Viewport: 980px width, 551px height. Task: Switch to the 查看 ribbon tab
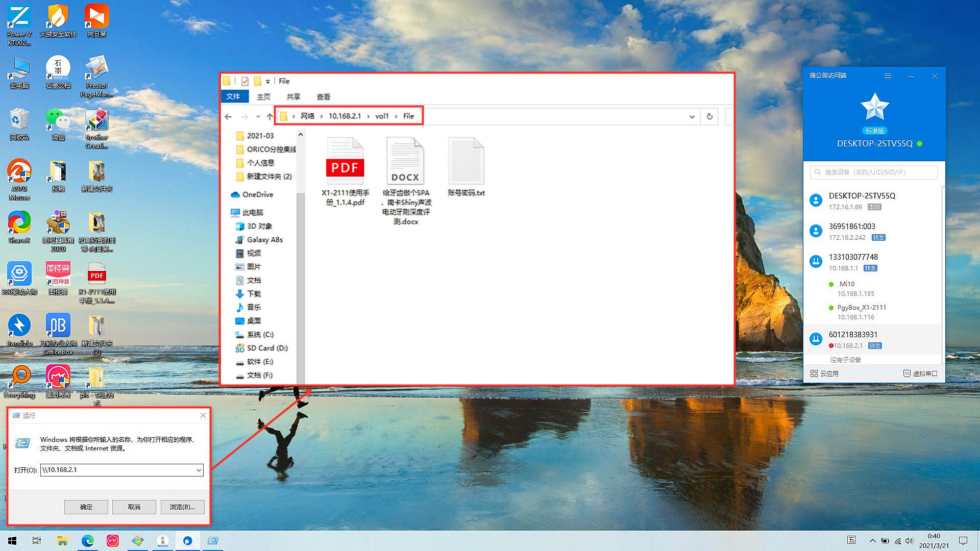323,96
